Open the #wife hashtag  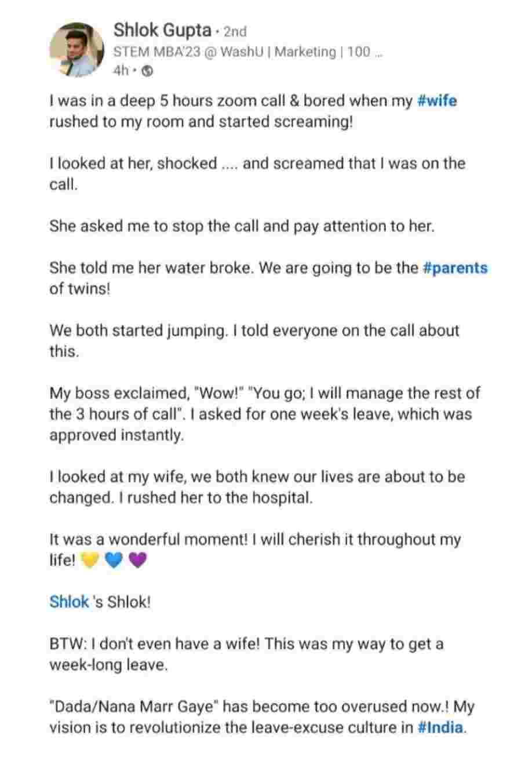[437, 101]
